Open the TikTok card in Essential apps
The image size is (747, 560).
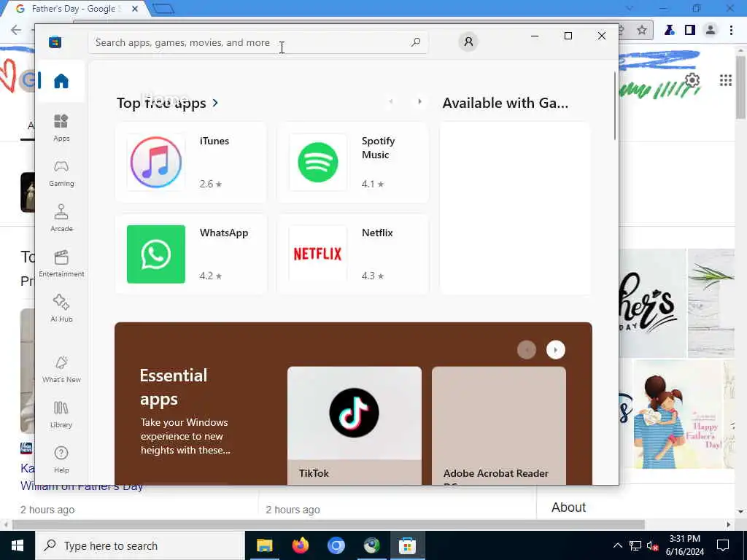point(355,426)
